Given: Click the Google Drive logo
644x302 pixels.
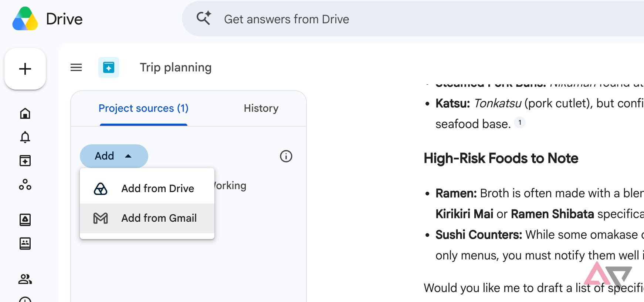Looking at the screenshot, I should 25,19.
